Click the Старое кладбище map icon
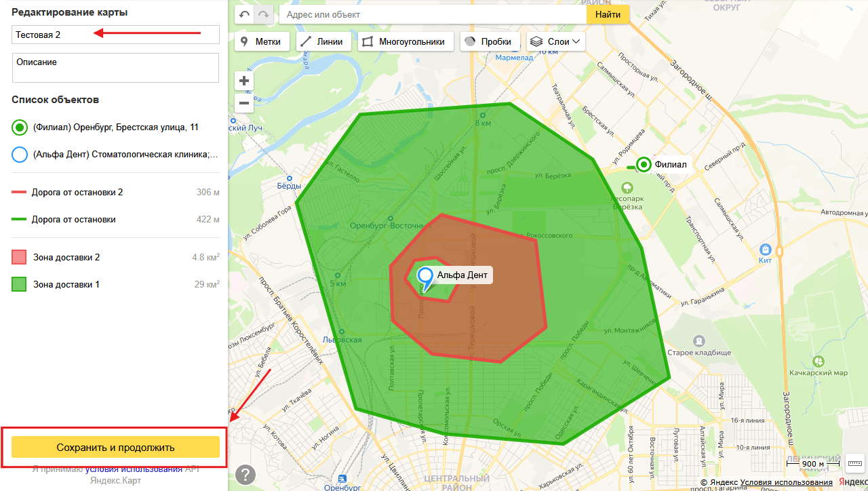 click(698, 341)
